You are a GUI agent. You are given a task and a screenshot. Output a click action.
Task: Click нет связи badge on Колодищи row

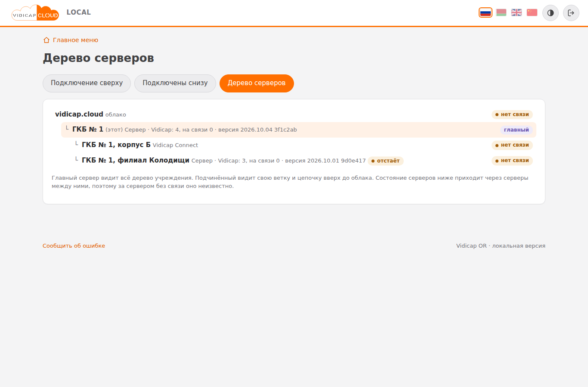512,161
